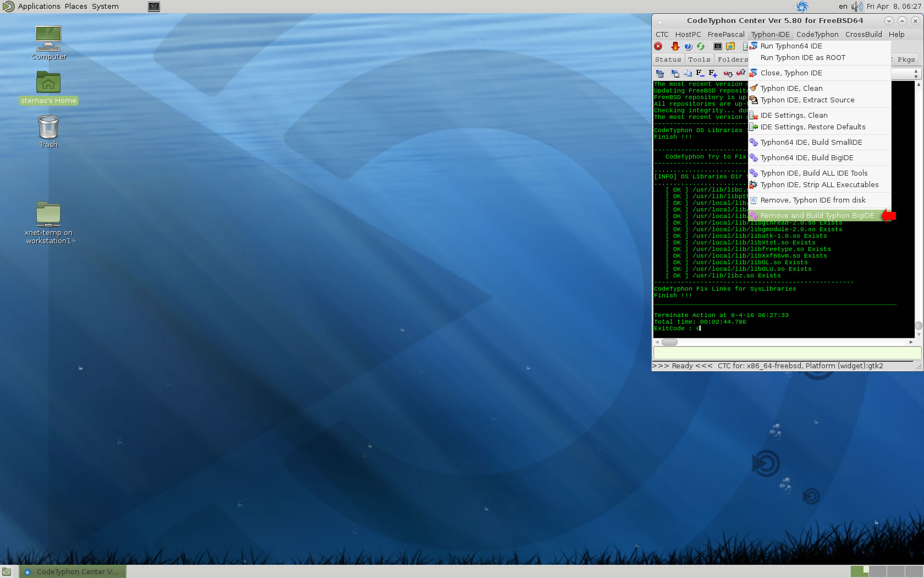This screenshot has height=578, width=924.
Task: Open help with the blue question icon
Action: tap(688, 46)
